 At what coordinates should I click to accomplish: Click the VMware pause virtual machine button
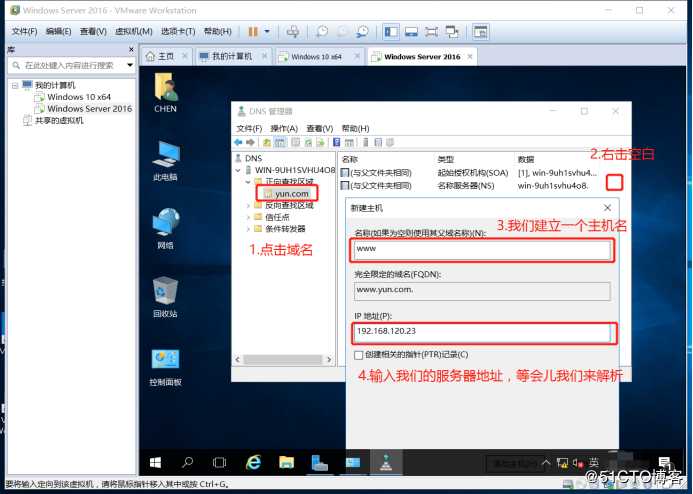point(253,32)
